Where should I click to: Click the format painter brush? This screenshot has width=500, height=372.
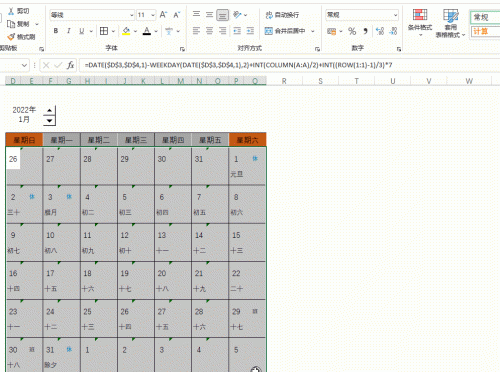[x=22, y=37]
